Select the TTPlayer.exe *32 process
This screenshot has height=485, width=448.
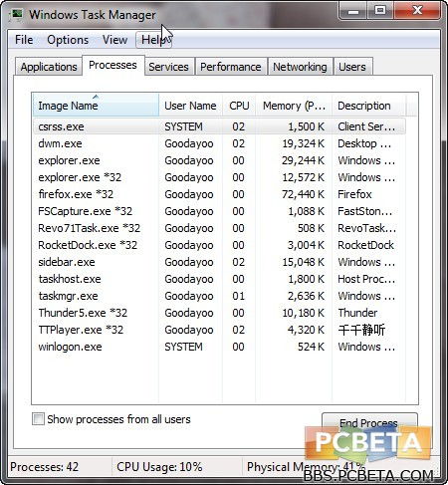tap(219, 330)
